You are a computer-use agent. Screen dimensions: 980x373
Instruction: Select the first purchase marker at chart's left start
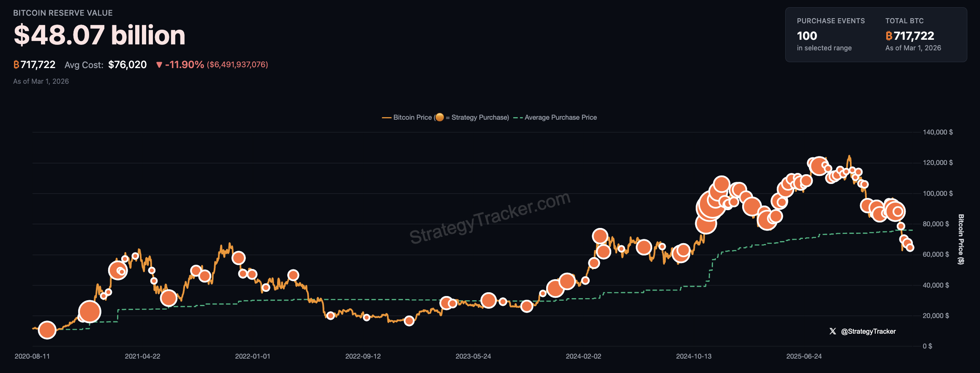click(47, 330)
